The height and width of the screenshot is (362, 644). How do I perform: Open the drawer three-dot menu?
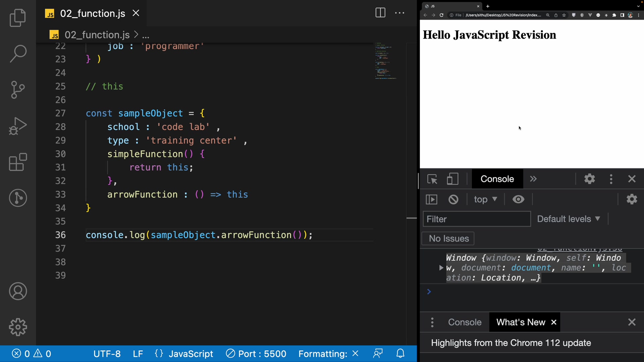(432, 322)
